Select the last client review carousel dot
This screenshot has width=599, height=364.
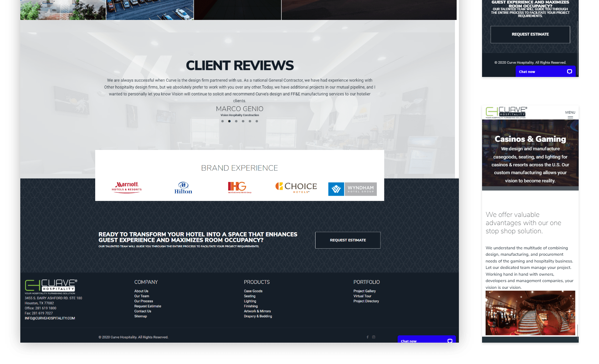257,121
